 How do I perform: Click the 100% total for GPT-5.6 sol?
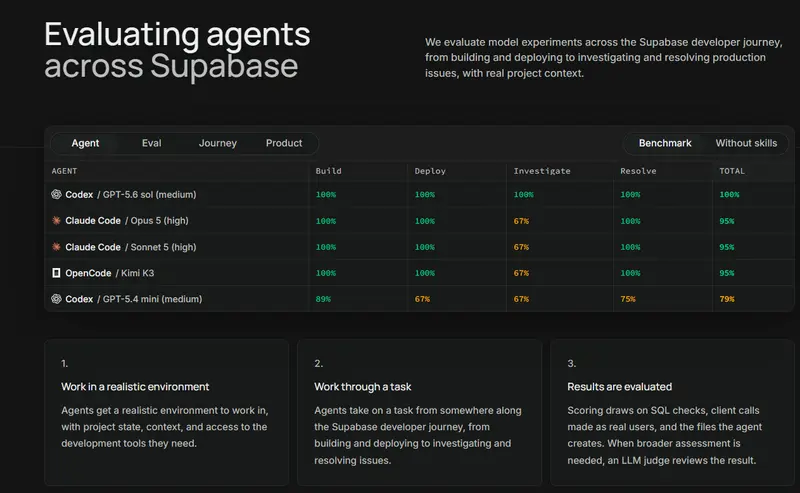tap(729, 194)
